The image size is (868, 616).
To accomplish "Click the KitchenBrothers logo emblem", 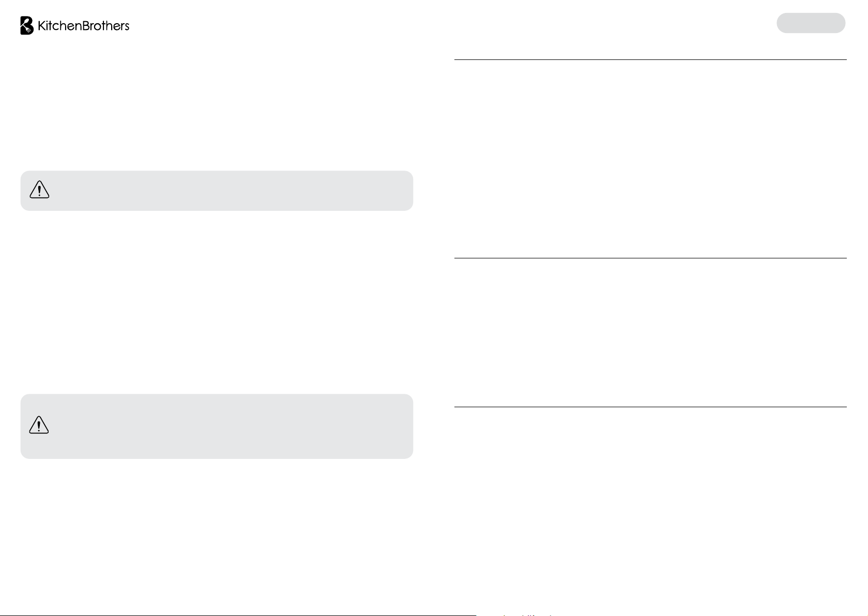I will (27, 25).
